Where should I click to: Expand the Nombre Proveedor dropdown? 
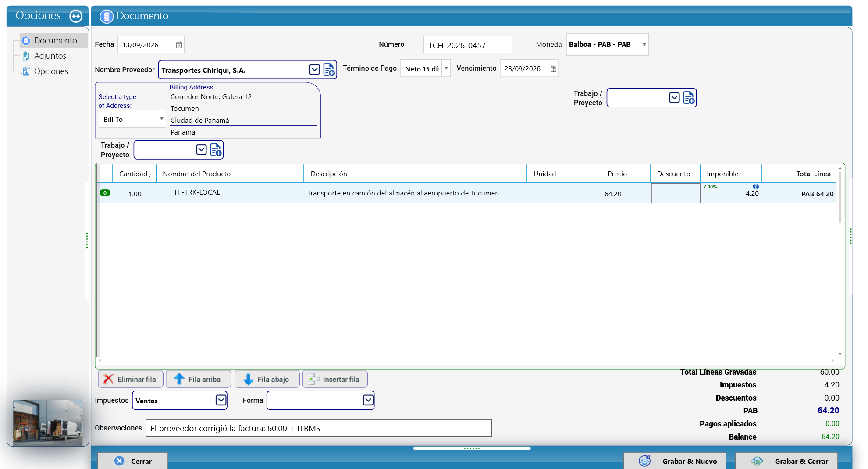click(x=314, y=70)
